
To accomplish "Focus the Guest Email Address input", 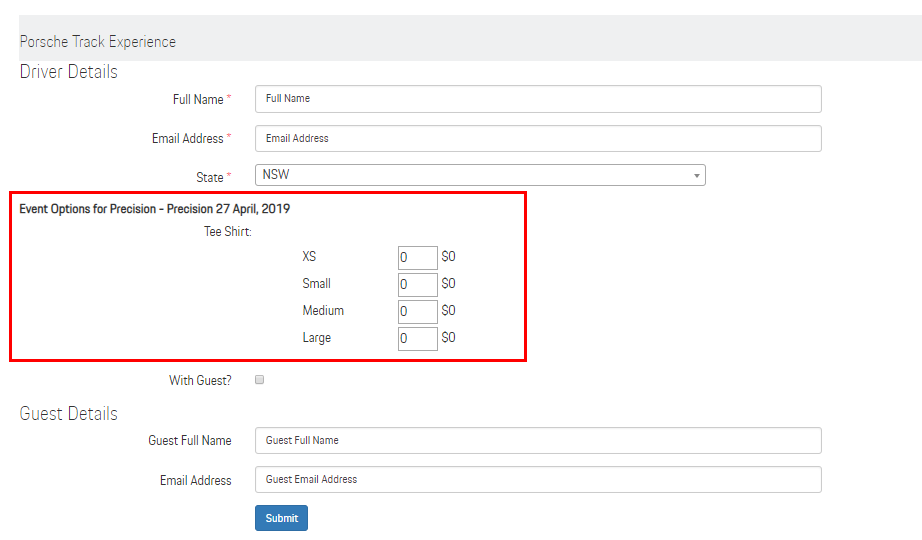I will 538,480.
